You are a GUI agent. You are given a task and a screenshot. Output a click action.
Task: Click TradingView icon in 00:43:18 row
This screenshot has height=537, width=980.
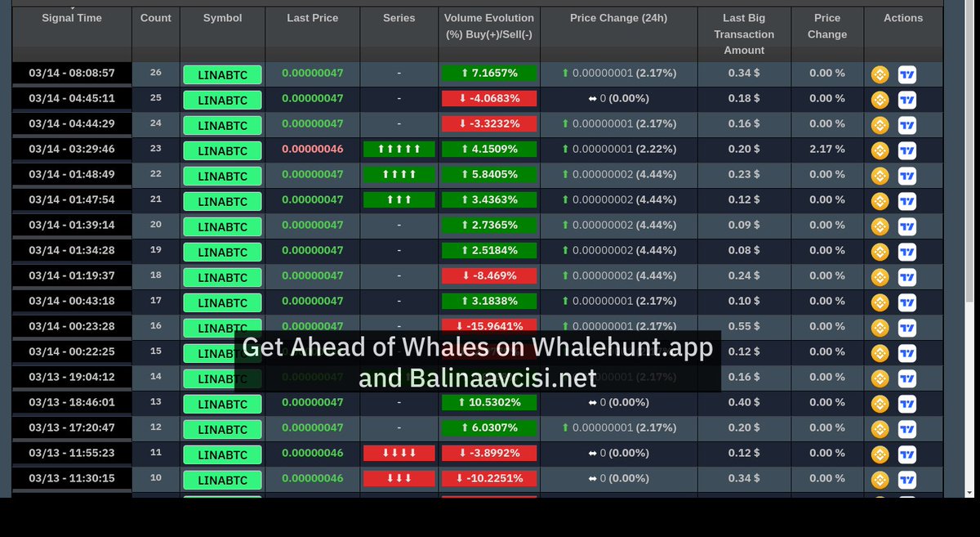[x=906, y=302]
